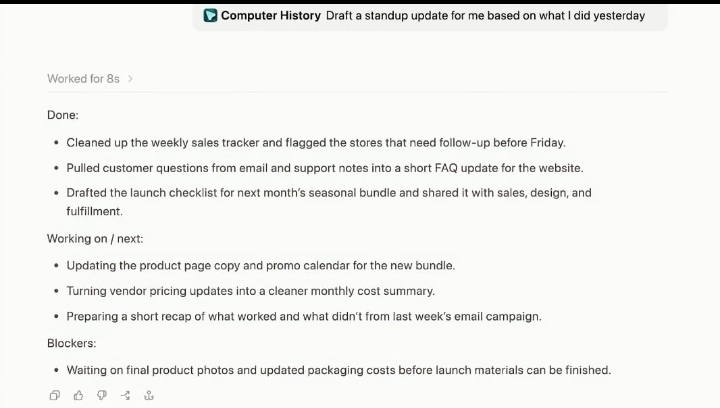Click the Working on / next: heading
This screenshot has height=408, width=720.
click(x=95, y=239)
